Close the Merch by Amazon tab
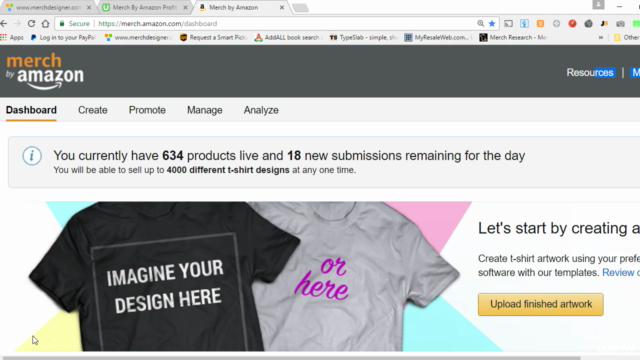 pos(282,7)
